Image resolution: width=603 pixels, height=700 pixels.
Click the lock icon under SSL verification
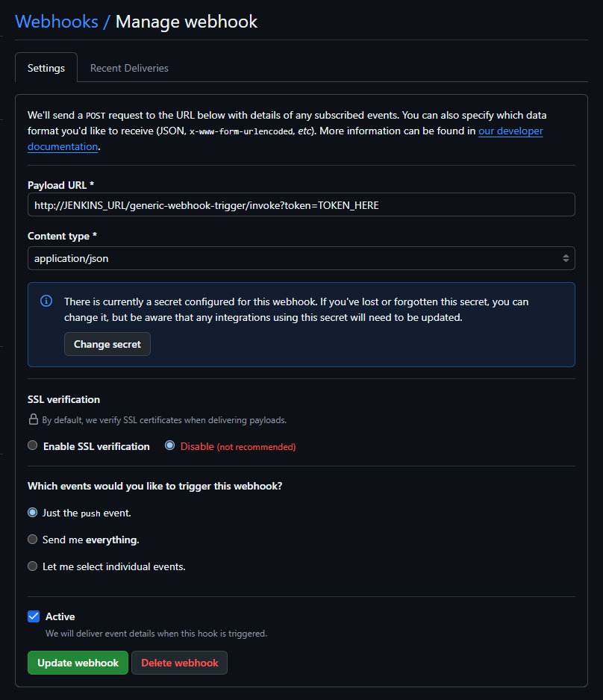tap(33, 419)
